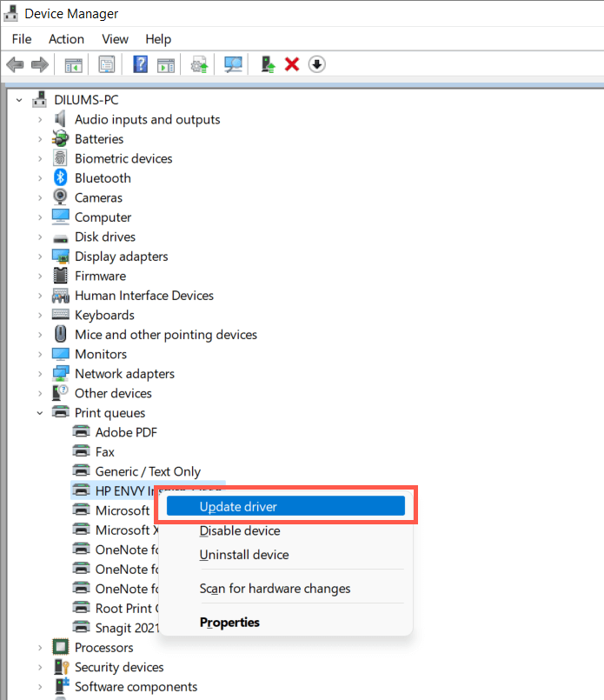Open the Action menu
Screen dimensions: 604x700
(x=66, y=39)
